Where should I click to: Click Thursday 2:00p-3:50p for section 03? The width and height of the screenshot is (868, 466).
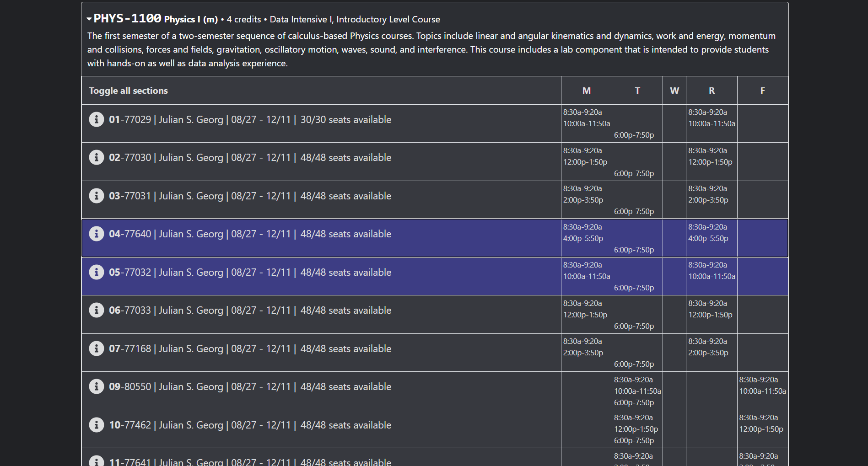pos(708,200)
